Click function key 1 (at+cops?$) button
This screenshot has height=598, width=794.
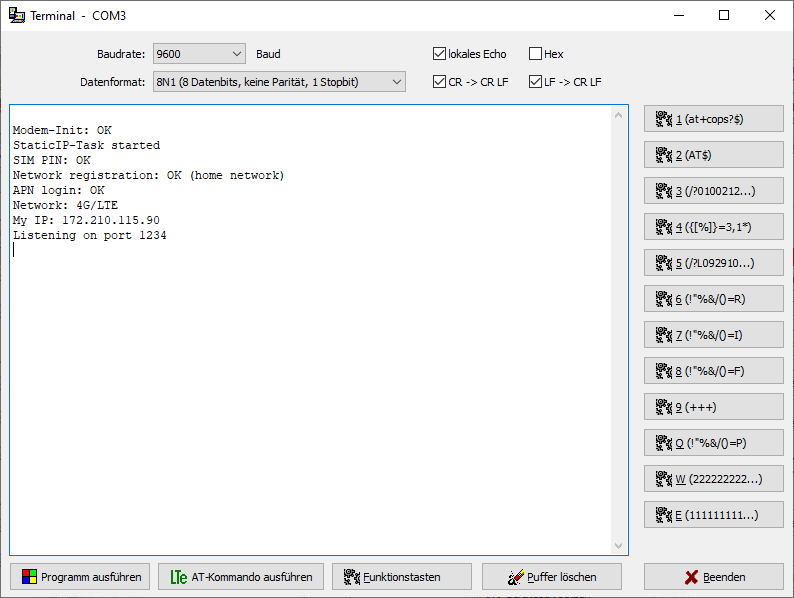click(x=713, y=119)
